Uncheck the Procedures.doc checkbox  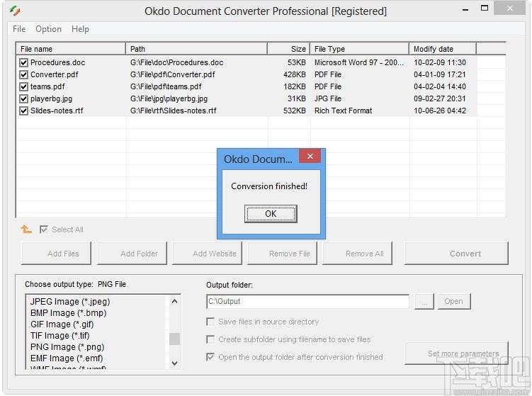coord(23,62)
